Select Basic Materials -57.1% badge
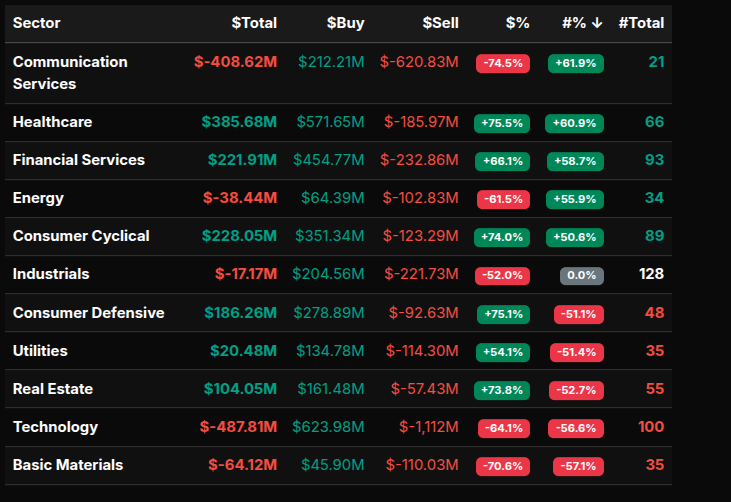 tap(579, 466)
